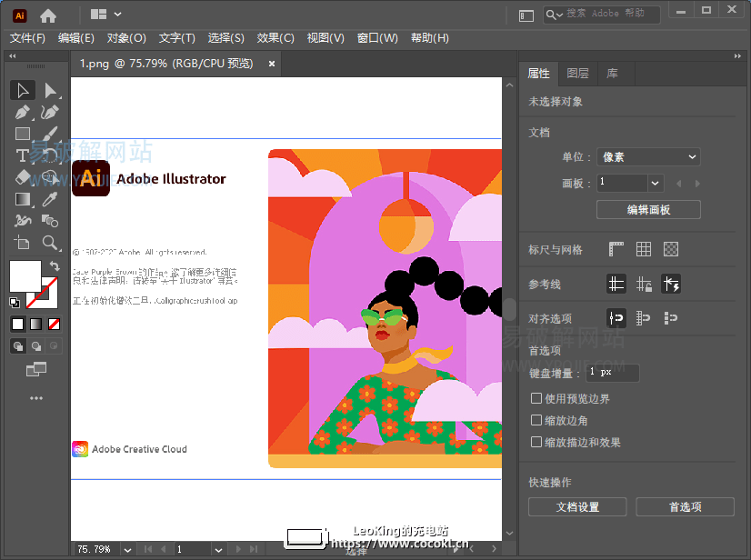
Task: Swap fill and stroke colors
Action: pos(55,265)
